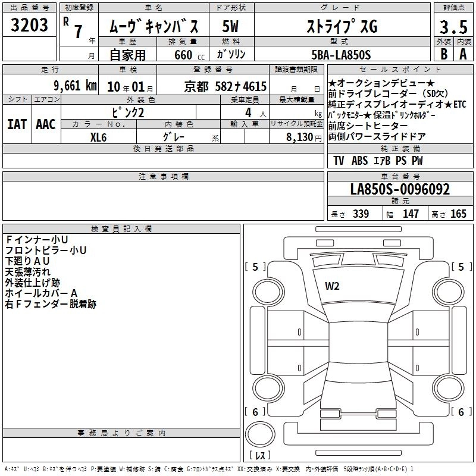Screen dimensions: 476x476
Task: Select the front-left tire [5] marker
Action: click(255, 267)
